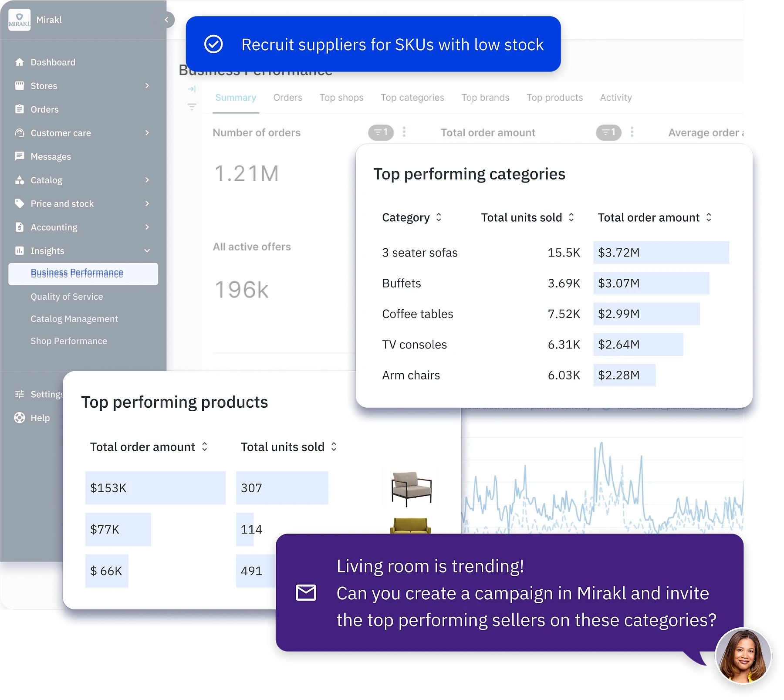Screen dimensions: 784x700
Task: Click the envelope icon in the purple message
Action: coord(306,593)
